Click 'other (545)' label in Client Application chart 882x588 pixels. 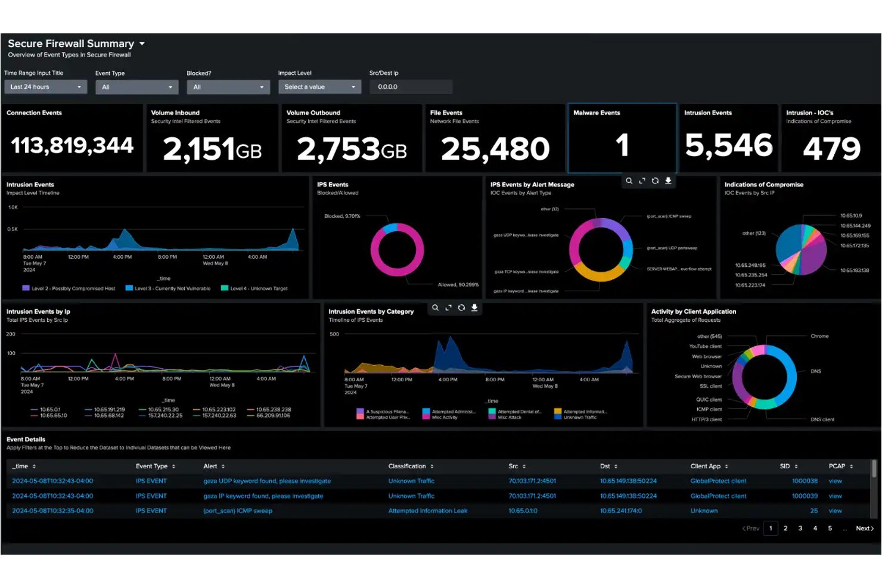[x=709, y=337]
